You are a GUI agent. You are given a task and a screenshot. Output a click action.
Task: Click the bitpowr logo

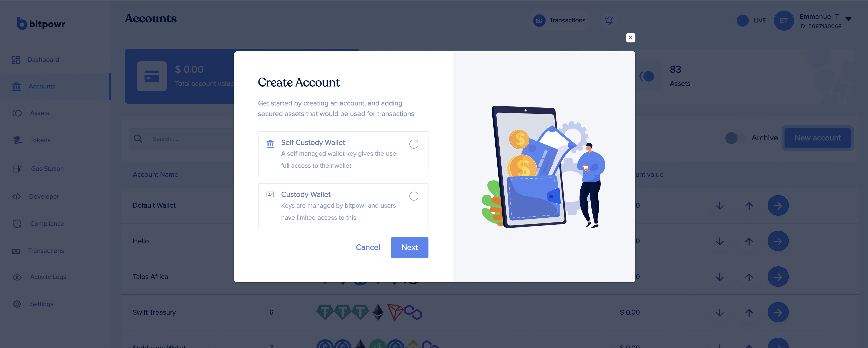(x=41, y=24)
